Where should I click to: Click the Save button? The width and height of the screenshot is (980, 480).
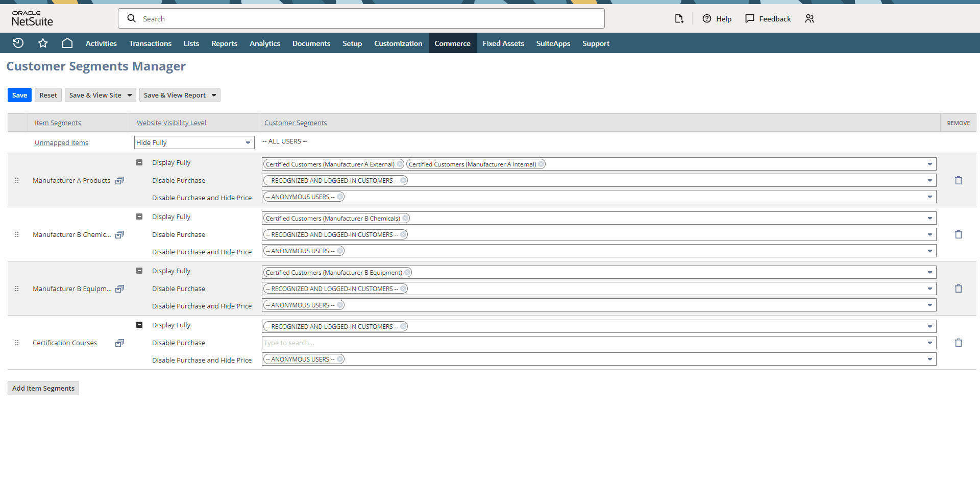[x=19, y=95]
